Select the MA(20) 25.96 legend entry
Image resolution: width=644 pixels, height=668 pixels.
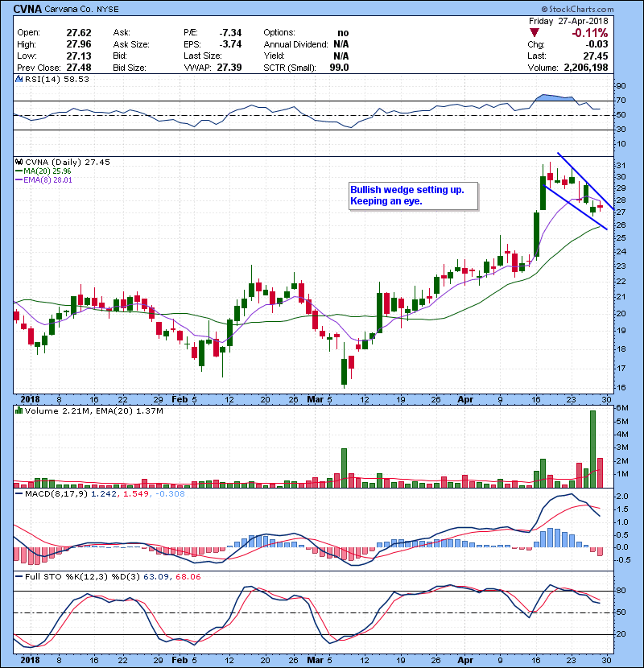(43, 171)
